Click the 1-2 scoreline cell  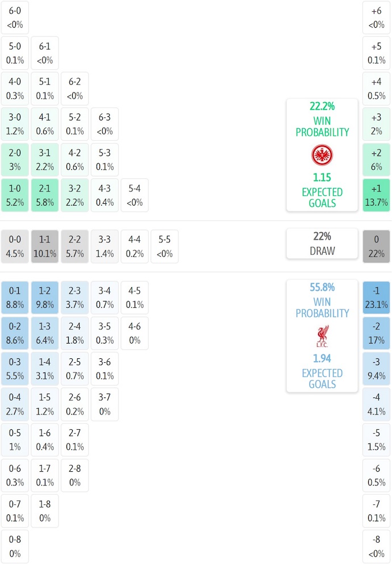[45, 298]
